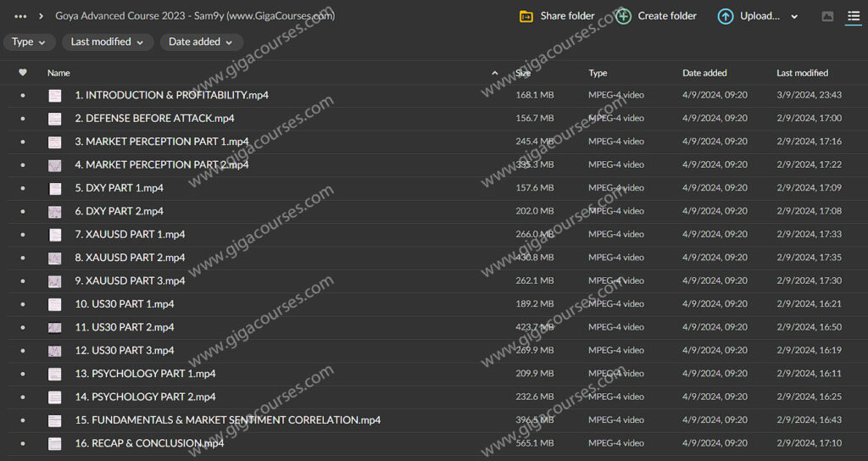Click the Create folder plus icon

[x=624, y=16]
